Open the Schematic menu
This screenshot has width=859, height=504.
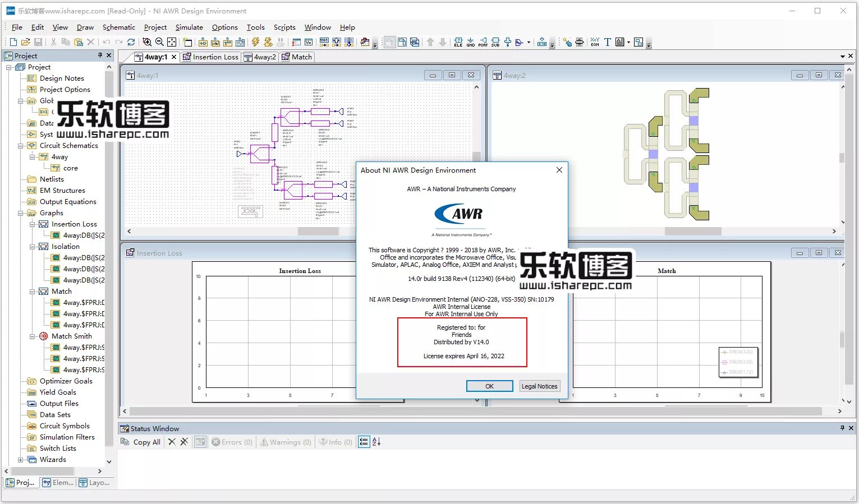119,27
